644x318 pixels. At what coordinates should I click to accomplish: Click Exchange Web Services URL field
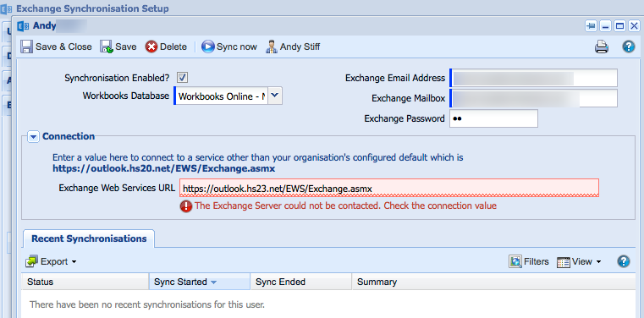click(389, 188)
